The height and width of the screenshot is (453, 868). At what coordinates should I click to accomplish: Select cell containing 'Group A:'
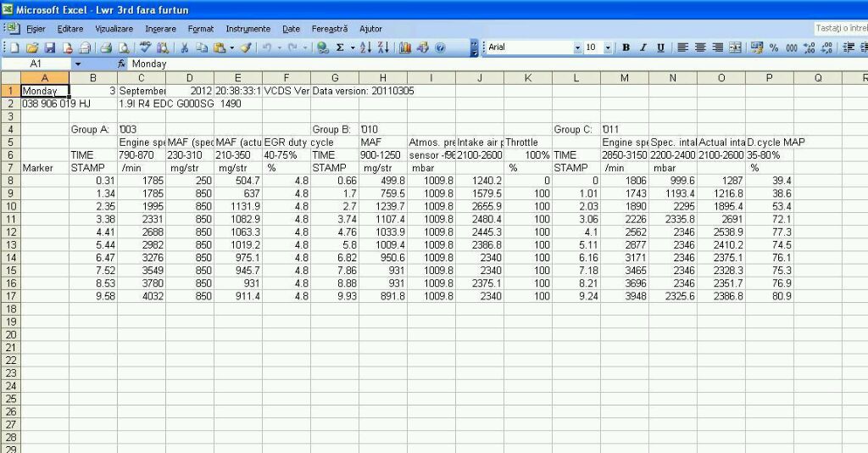tap(93, 130)
